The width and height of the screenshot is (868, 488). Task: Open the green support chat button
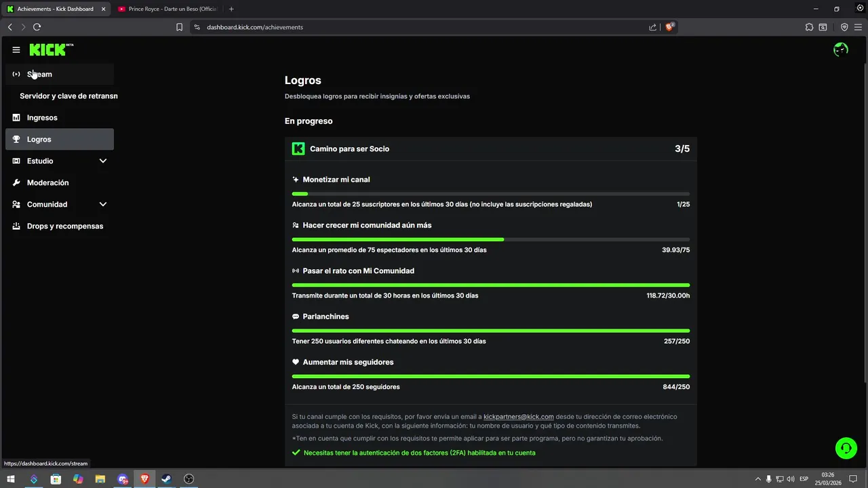(846, 448)
